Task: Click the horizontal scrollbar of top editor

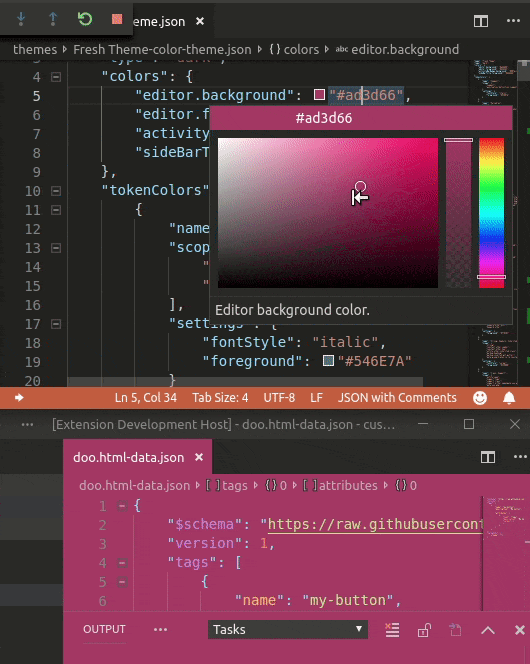Action: tap(245, 382)
